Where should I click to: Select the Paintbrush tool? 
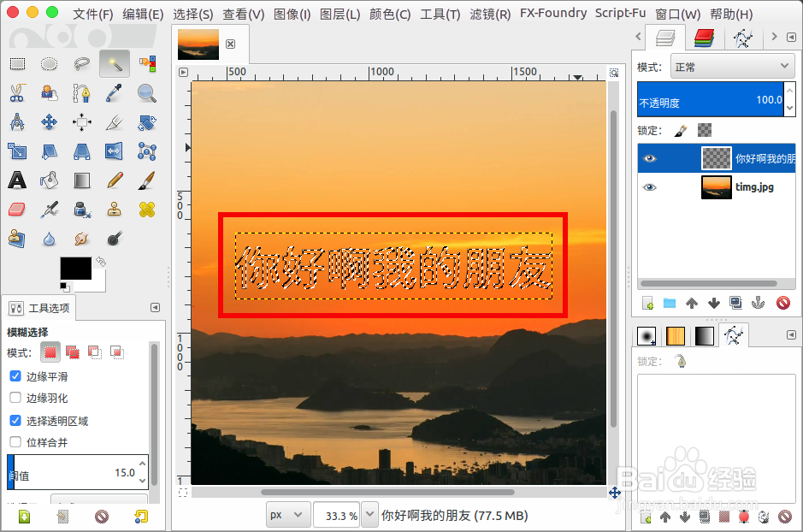pos(147,180)
